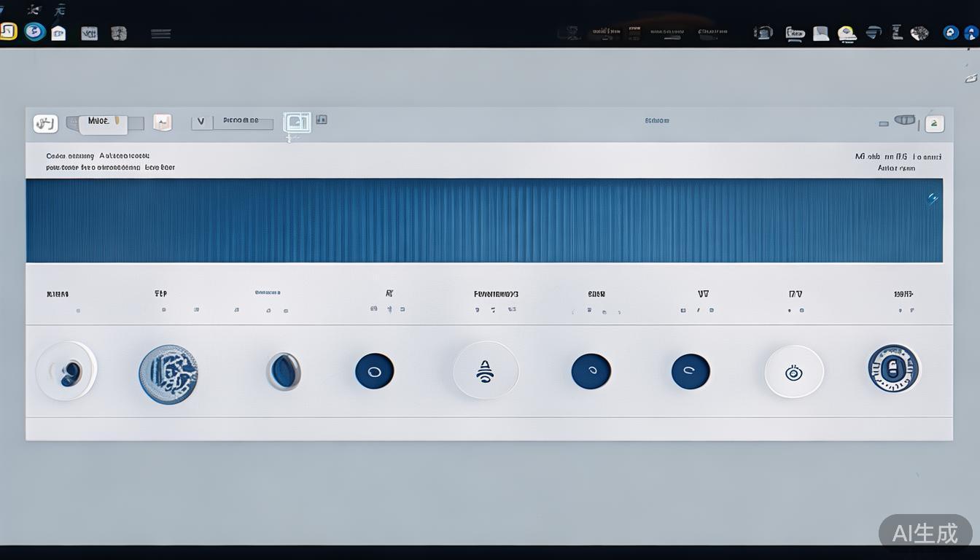This screenshot has width=980, height=560.
Task: Click the white round button with eye icon
Action: pos(793,372)
